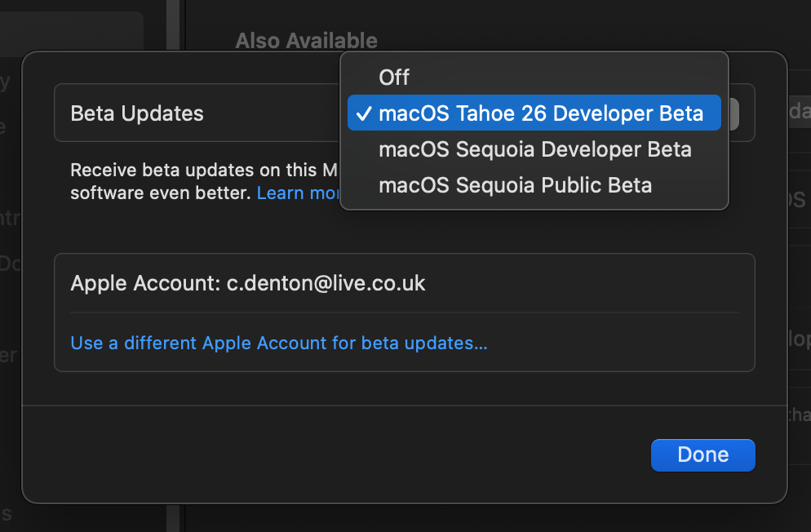811x532 pixels.
Task: Click the Receive beta updates description text
Action: coord(204,181)
